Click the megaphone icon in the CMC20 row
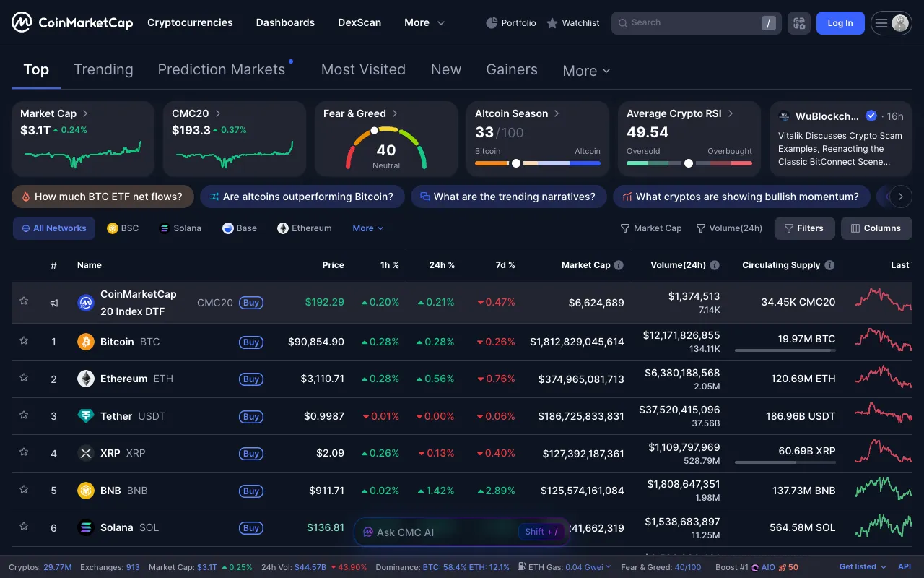 pos(53,303)
